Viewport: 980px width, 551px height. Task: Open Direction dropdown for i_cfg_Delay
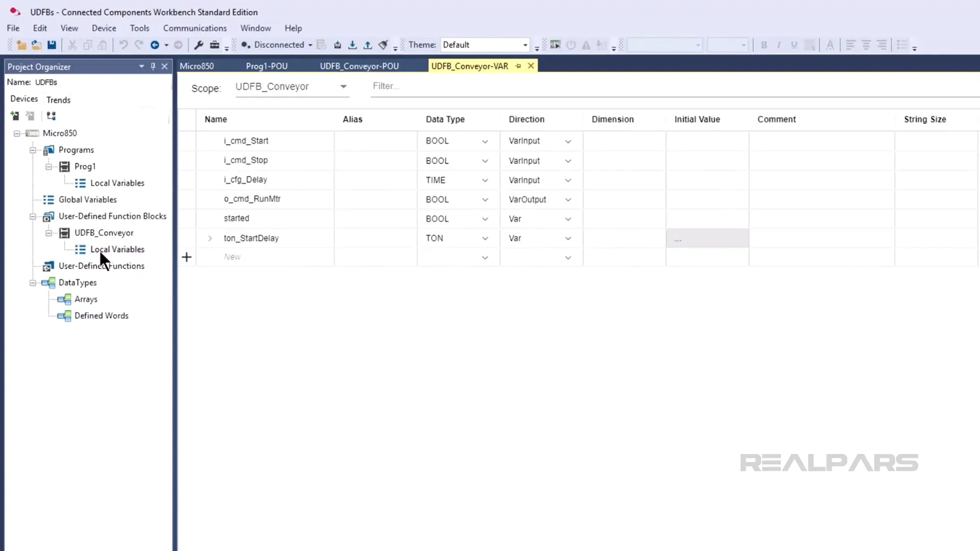tap(568, 181)
